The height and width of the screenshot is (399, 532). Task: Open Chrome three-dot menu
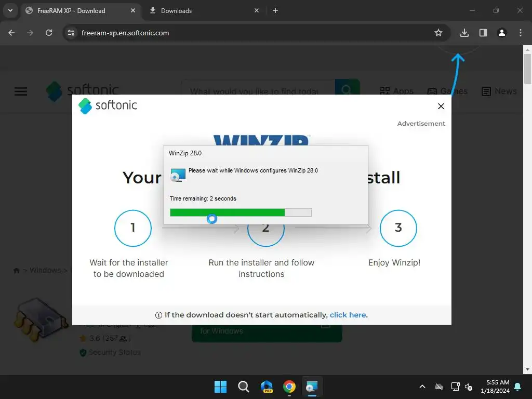[x=521, y=33]
